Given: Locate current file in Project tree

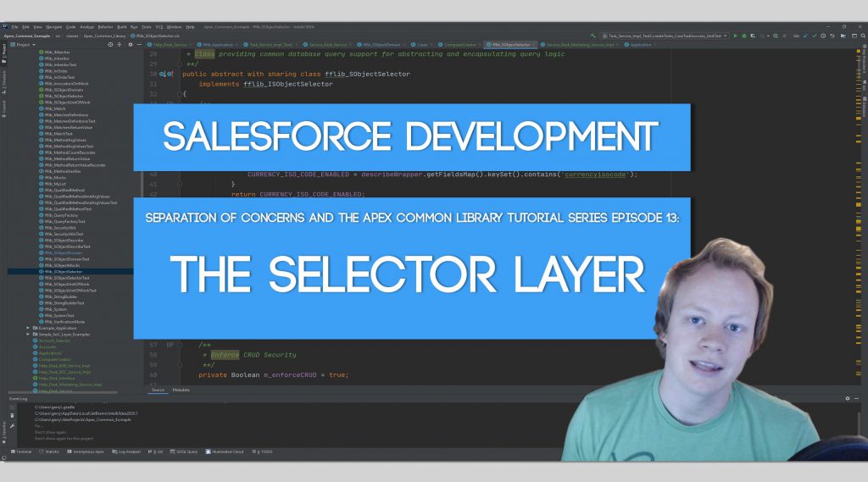Looking at the screenshot, I should 110,45.
